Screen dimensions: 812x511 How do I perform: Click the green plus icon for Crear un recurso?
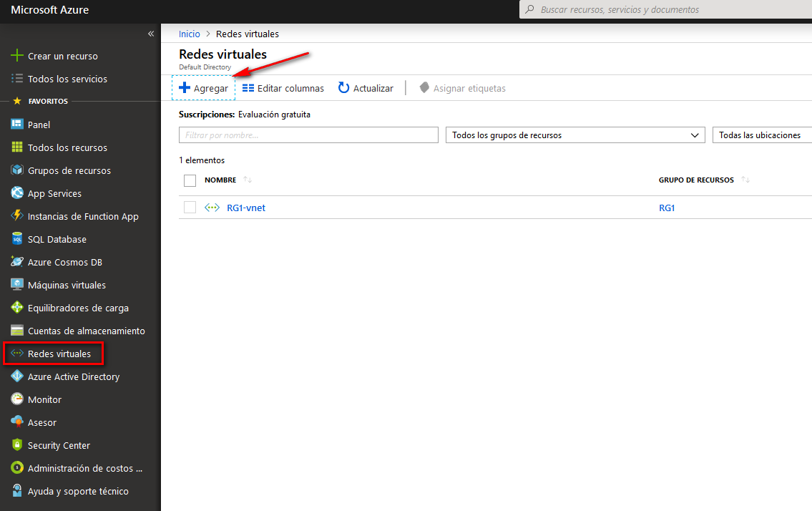[17, 55]
